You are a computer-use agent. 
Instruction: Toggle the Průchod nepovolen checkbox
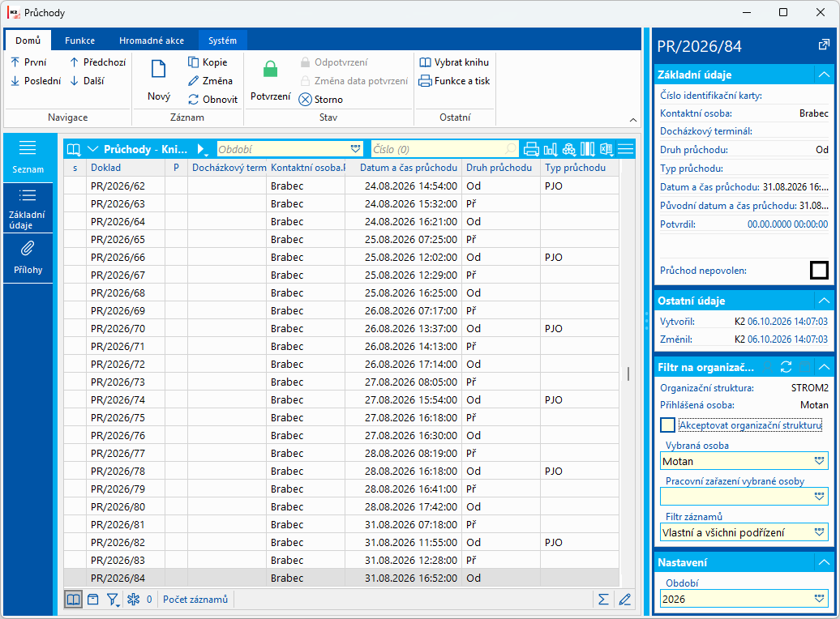[819, 271]
